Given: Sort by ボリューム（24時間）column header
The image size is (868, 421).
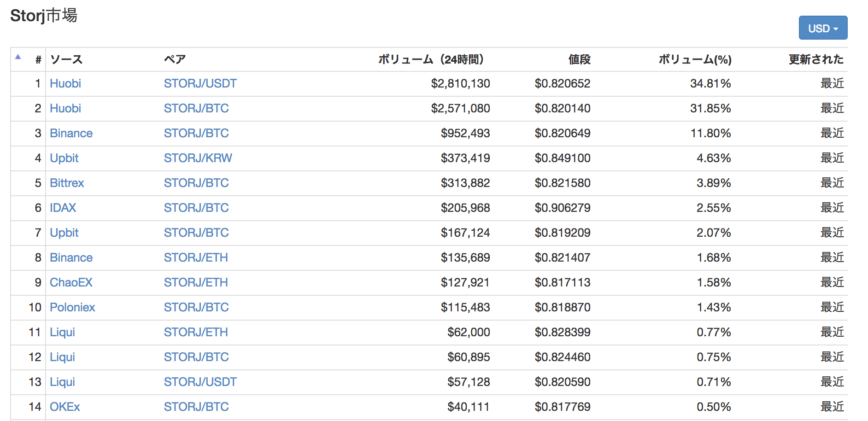Looking at the screenshot, I should point(431,59).
